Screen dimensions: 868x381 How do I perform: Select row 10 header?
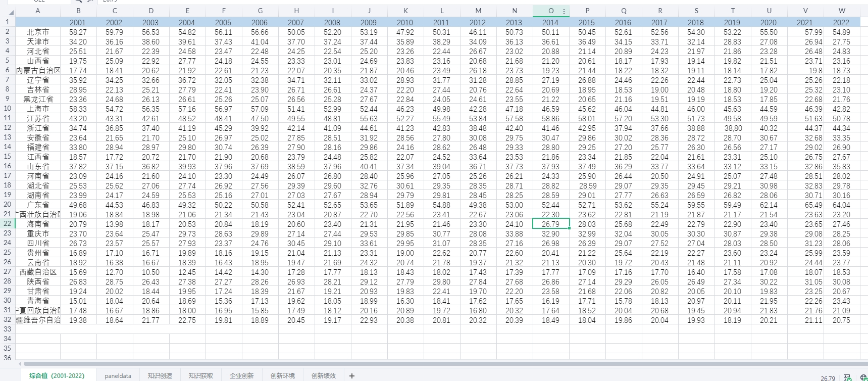click(x=8, y=109)
